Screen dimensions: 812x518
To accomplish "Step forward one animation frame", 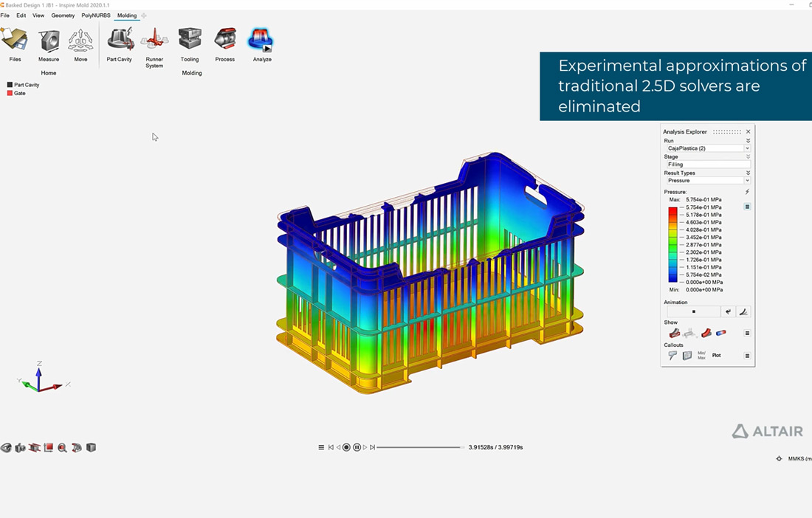I will tap(365, 447).
